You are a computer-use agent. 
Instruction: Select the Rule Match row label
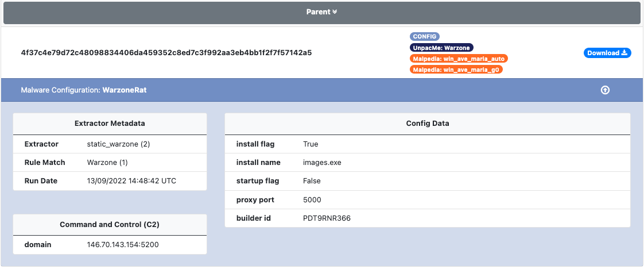[x=45, y=163]
